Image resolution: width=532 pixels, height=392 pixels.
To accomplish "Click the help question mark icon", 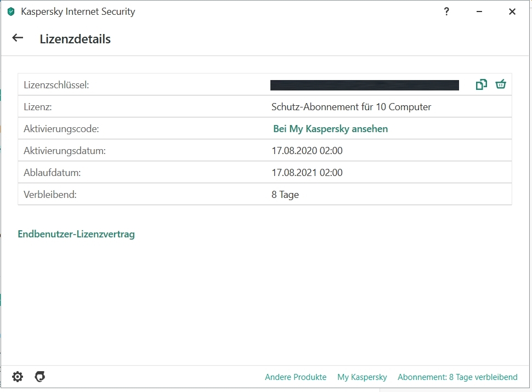I will coord(446,12).
